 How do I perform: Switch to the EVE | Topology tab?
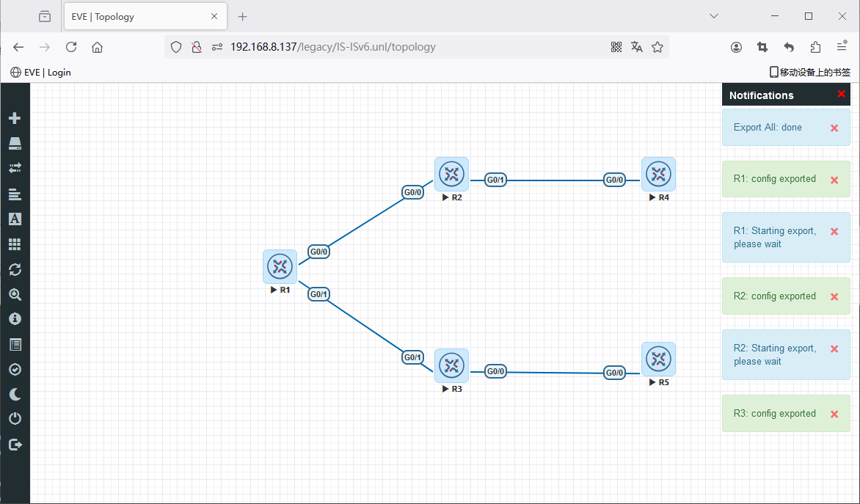[139, 16]
